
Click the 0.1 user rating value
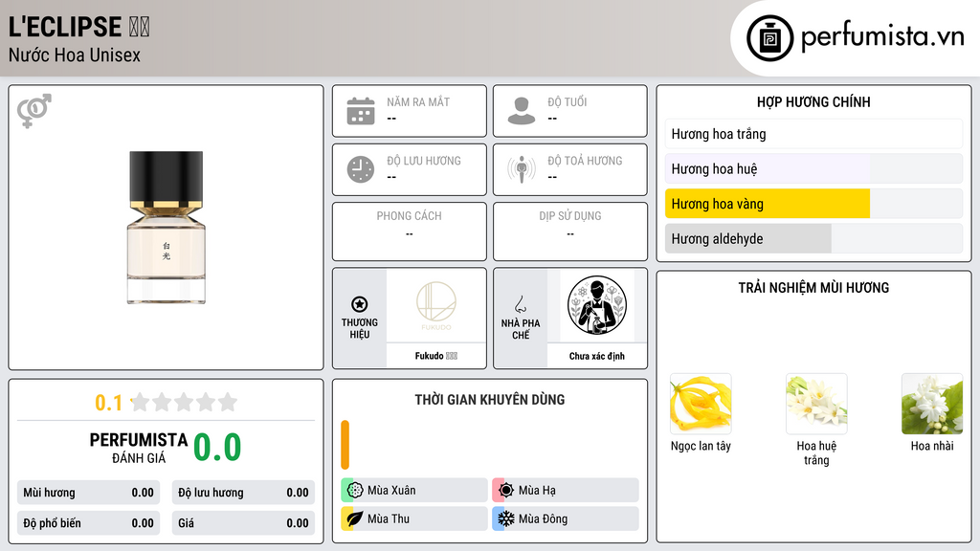pyautogui.click(x=108, y=403)
